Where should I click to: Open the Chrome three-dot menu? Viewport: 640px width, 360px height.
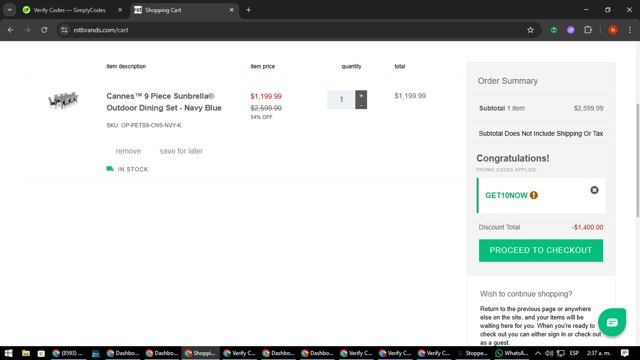(630, 30)
